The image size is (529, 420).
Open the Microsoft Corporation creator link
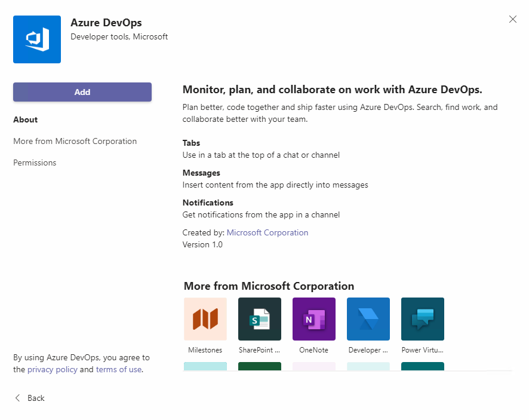tap(267, 232)
